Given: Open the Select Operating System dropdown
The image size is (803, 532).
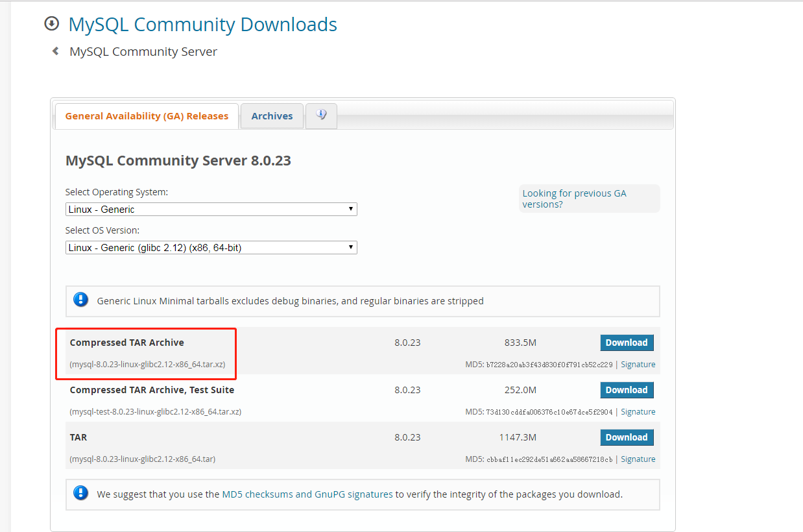Looking at the screenshot, I should coord(211,210).
